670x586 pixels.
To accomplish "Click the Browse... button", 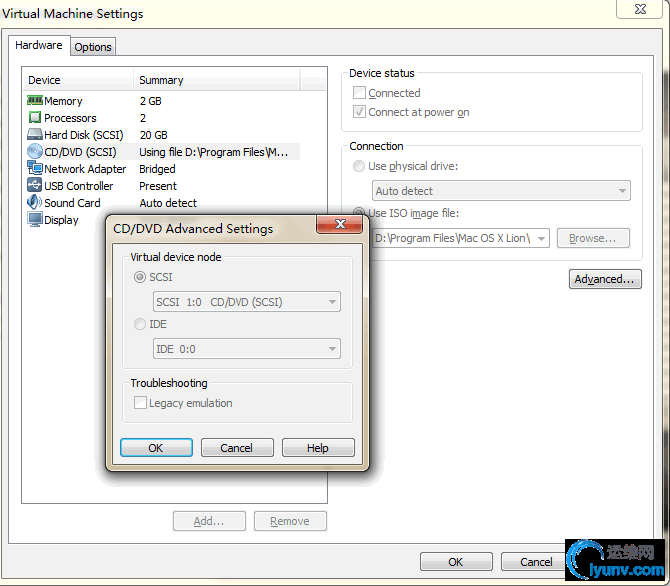I will point(593,238).
